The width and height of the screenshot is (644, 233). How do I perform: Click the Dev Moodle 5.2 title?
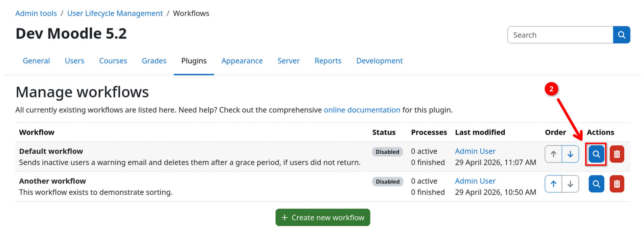(71, 34)
